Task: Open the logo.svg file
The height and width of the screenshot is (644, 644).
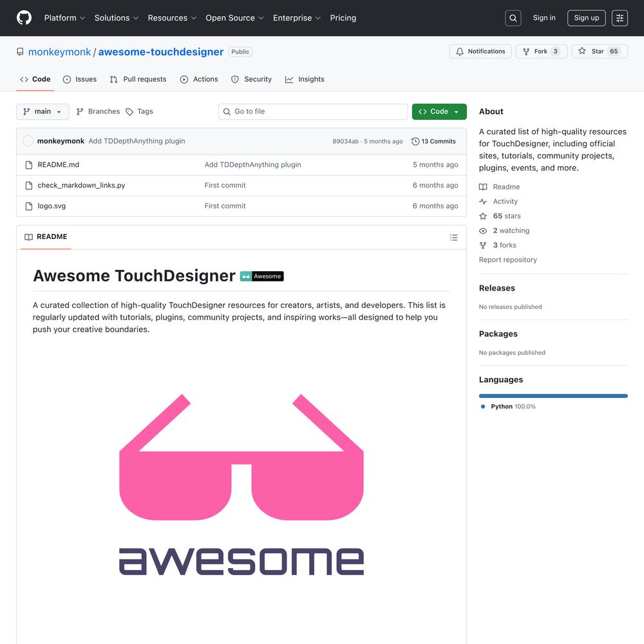Action: [52, 206]
